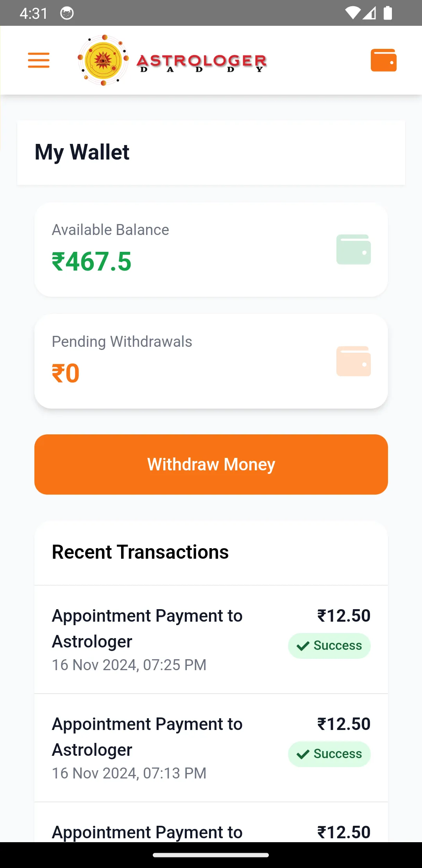Open the 07:13 PM appointment payment transaction
Screen dimensions: 422x868
pos(211,748)
